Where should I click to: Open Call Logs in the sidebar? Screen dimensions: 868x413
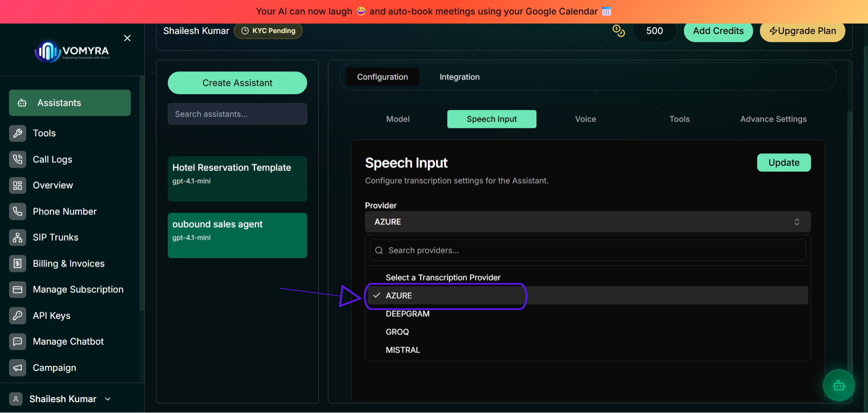[x=52, y=159]
